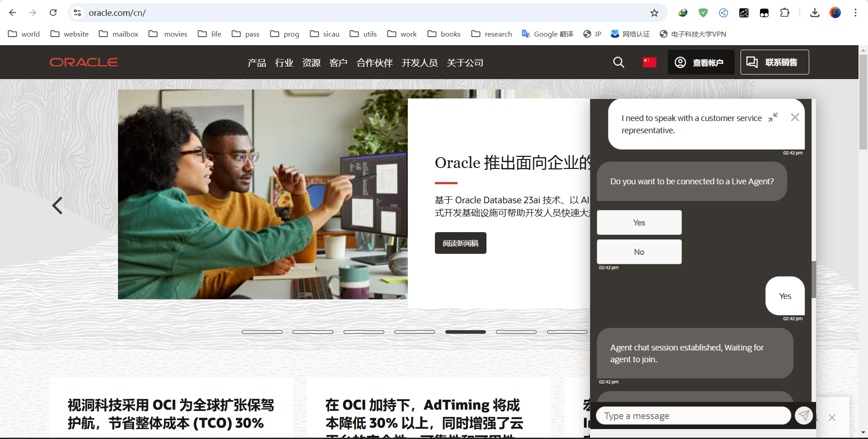Open the website bookmarks folder

69,34
